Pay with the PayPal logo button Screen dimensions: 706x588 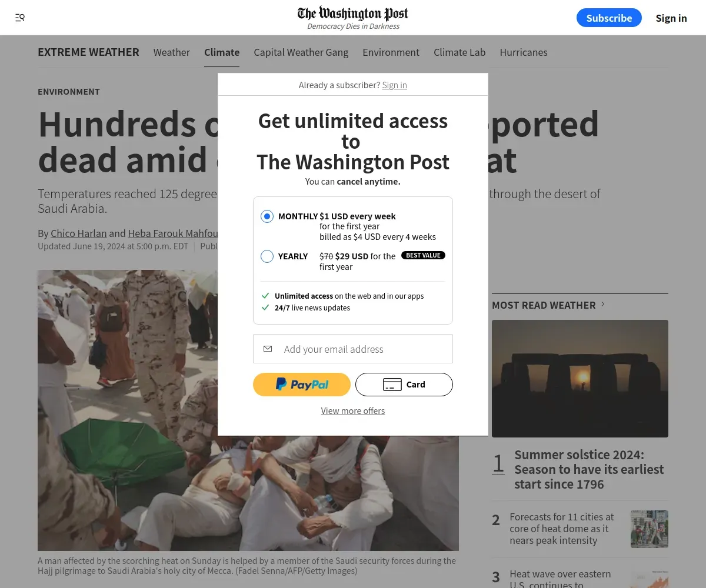tap(302, 385)
